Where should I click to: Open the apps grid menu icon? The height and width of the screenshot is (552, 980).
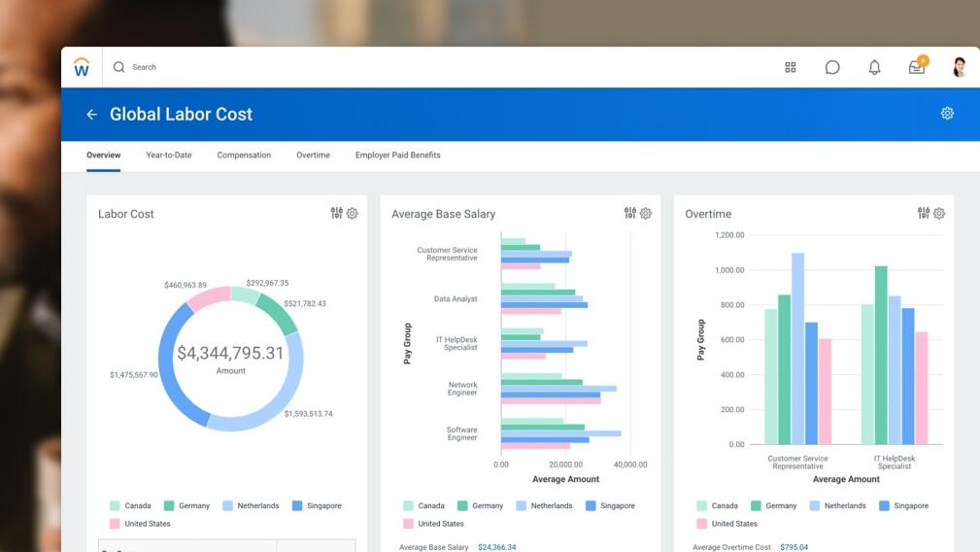(x=791, y=67)
